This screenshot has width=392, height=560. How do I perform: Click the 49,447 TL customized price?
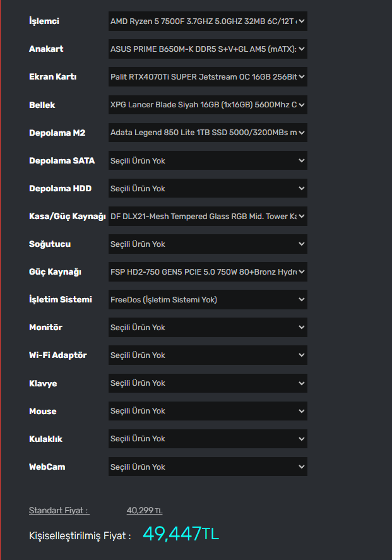tap(181, 534)
